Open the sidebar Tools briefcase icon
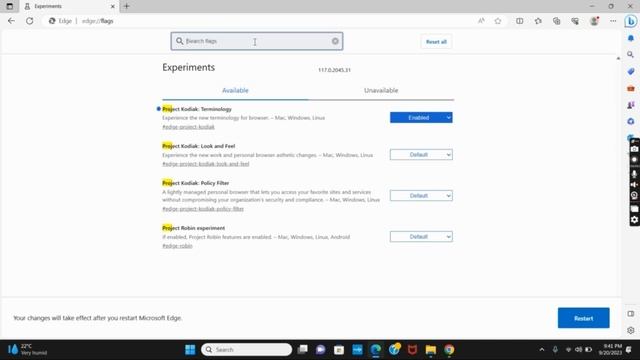 click(631, 88)
